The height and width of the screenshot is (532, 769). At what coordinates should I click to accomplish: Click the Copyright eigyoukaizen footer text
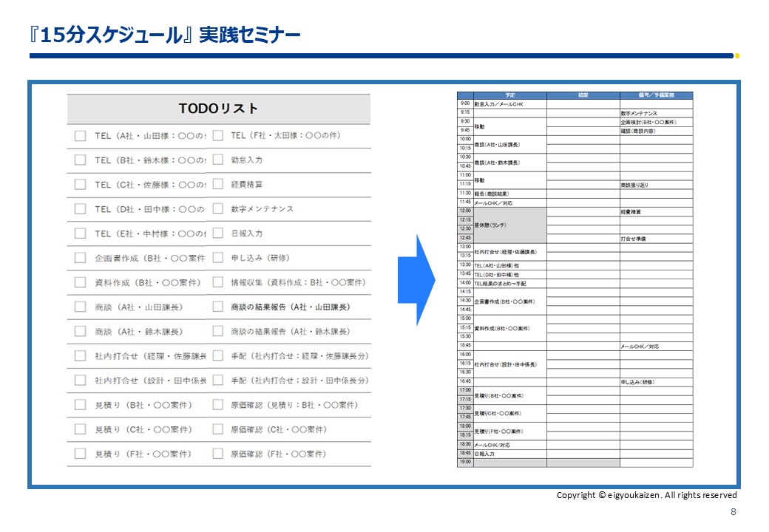(x=646, y=495)
